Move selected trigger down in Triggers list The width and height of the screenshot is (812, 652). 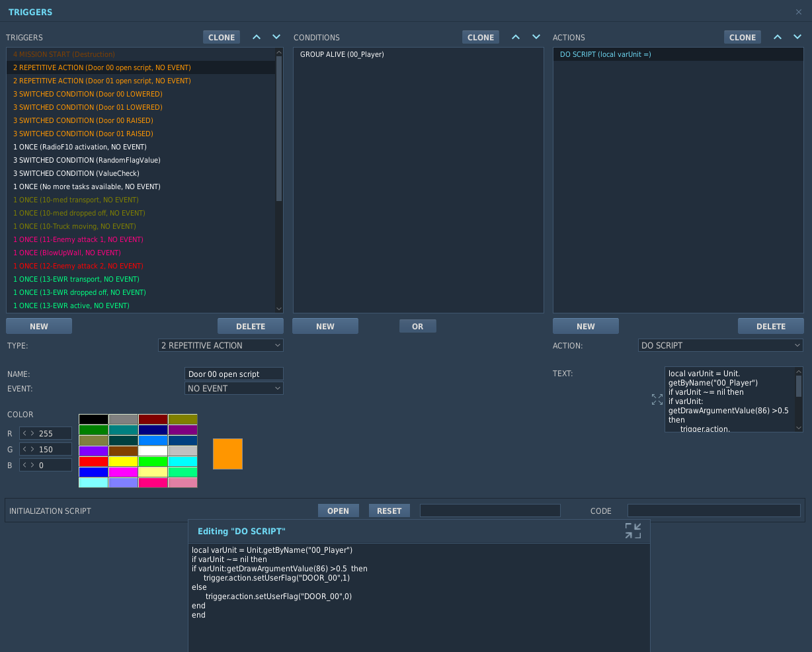pos(277,37)
